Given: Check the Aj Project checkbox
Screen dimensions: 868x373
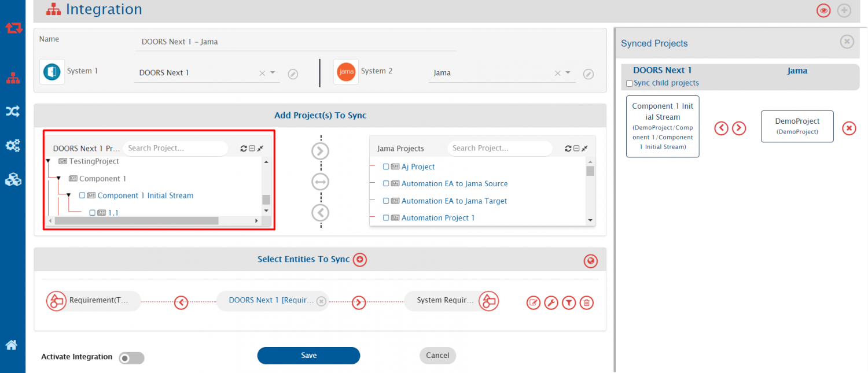Looking at the screenshot, I should click(386, 167).
